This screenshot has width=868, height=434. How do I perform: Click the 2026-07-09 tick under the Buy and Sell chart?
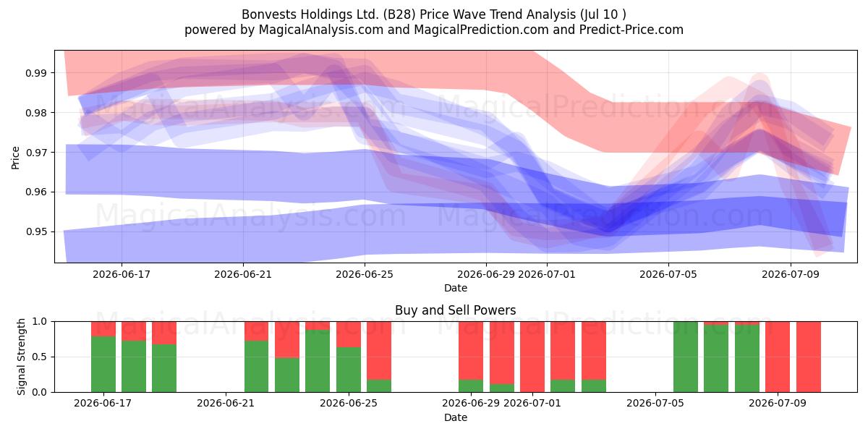(778, 404)
